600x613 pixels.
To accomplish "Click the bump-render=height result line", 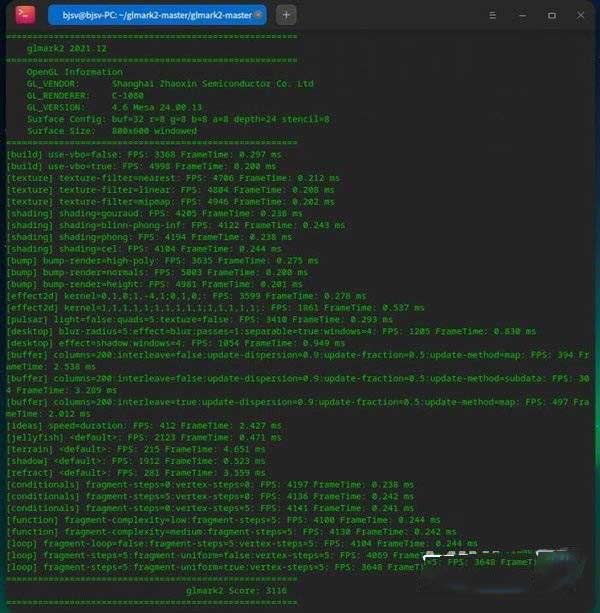I will (154, 284).
